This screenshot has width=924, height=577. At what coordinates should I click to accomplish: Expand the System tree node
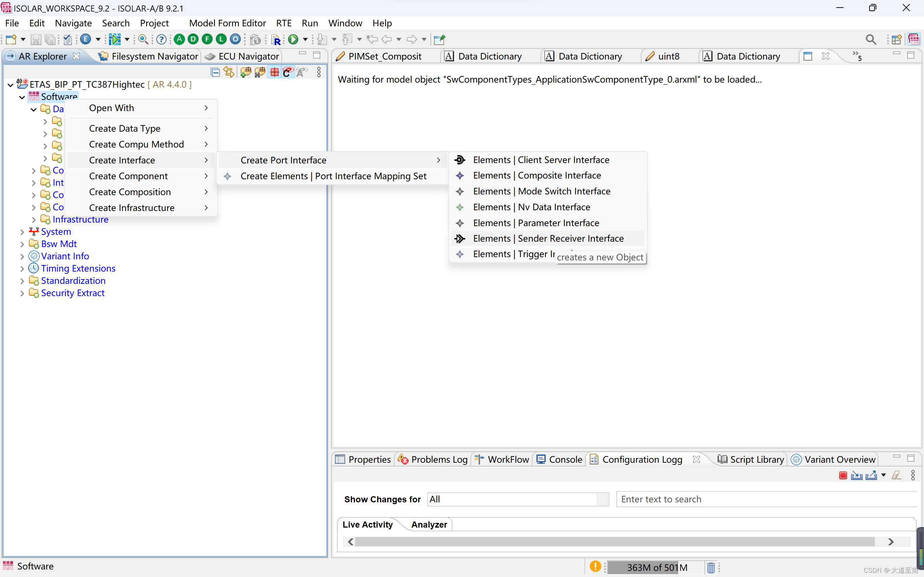click(x=22, y=232)
